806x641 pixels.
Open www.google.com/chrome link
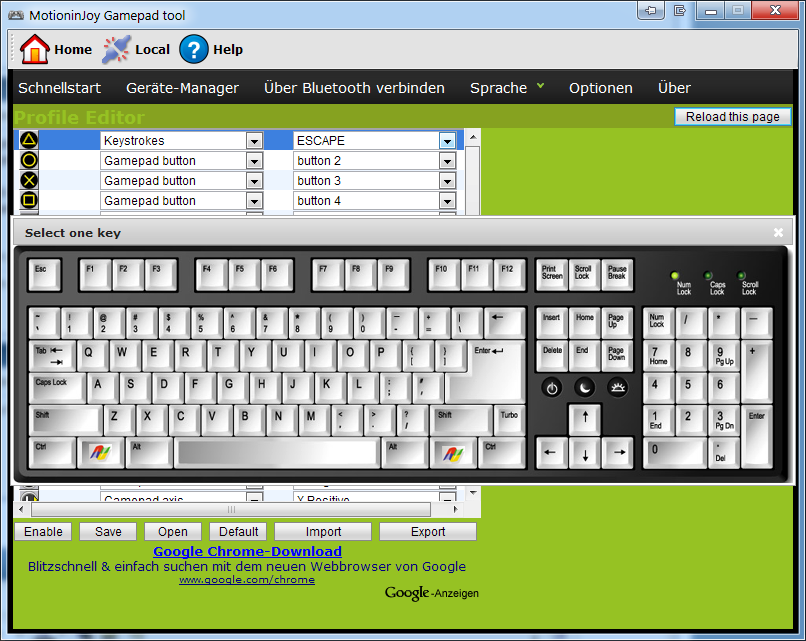click(x=247, y=580)
